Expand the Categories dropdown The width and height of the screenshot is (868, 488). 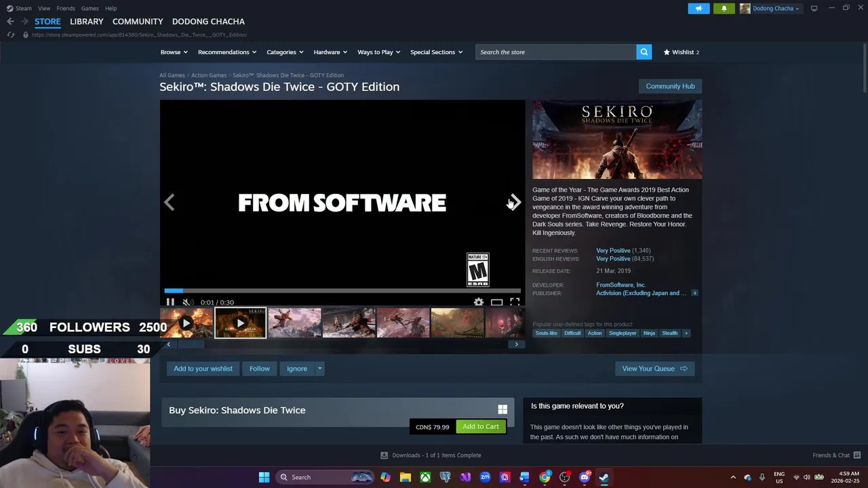285,52
